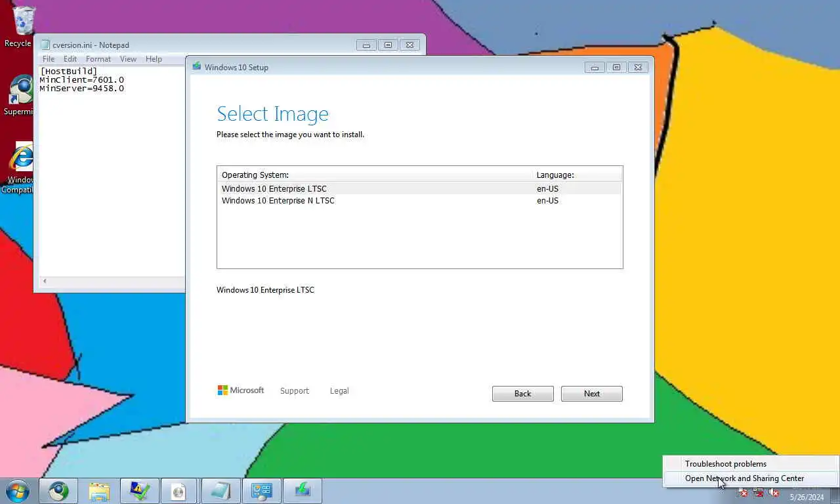Image resolution: width=840 pixels, height=504 pixels.
Task: Open the Support link
Action: pyautogui.click(x=294, y=390)
